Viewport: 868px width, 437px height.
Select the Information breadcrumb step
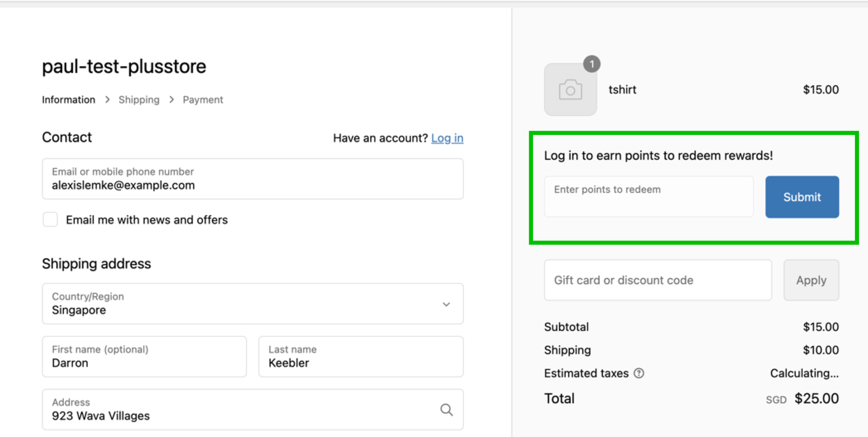click(x=68, y=99)
